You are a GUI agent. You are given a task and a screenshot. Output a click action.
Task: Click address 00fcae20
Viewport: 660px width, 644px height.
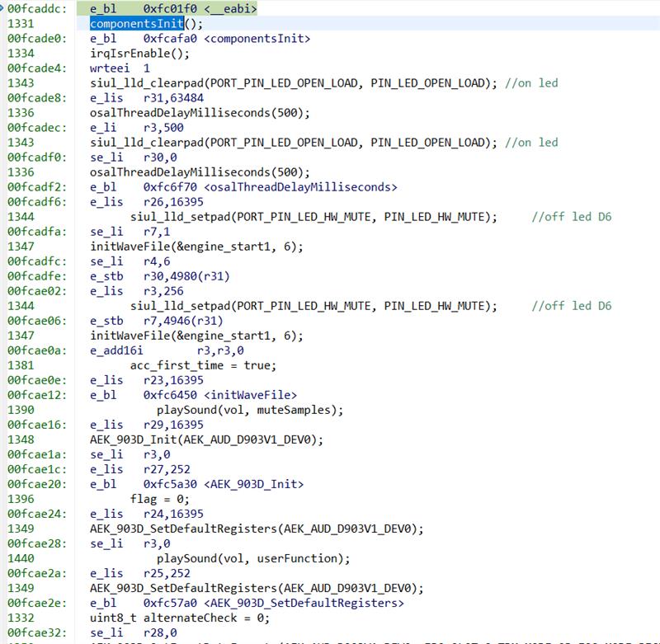click(36, 485)
